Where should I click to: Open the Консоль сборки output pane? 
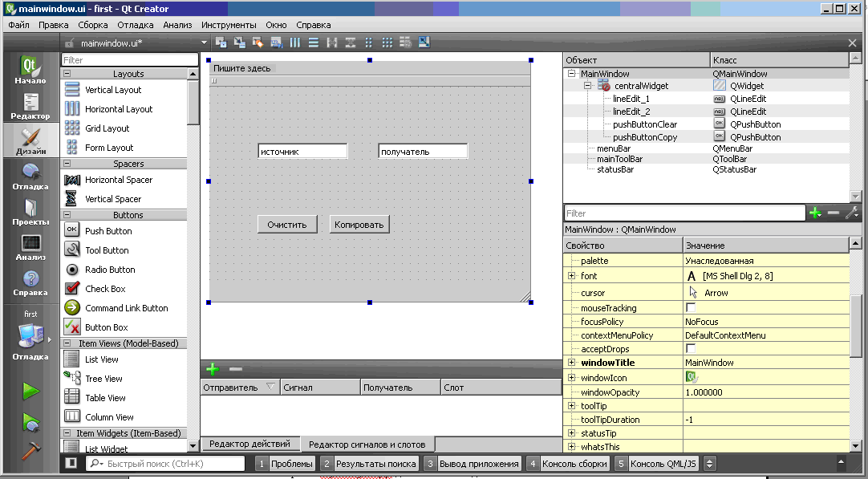pos(568,464)
